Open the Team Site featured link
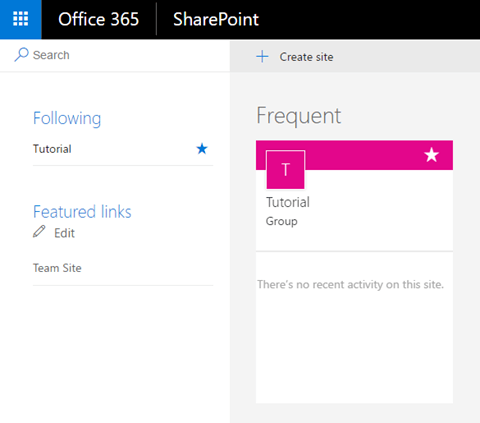The width and height of the screenshot is (480, 423). (57, 268)
